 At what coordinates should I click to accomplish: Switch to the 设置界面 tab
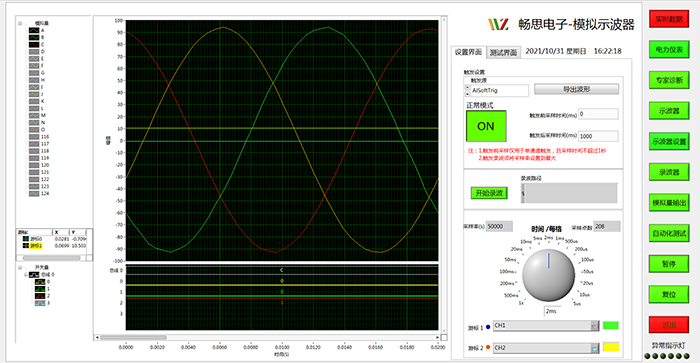coord(468,52)
